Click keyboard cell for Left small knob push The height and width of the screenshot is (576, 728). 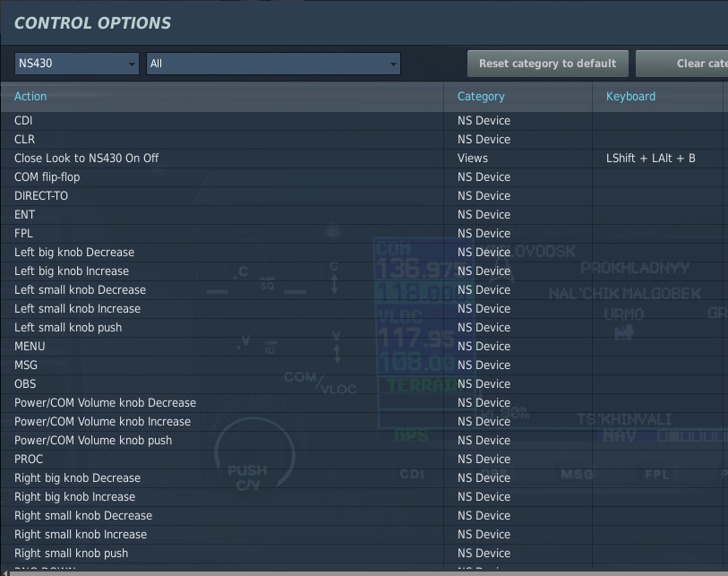pos(658,327)
